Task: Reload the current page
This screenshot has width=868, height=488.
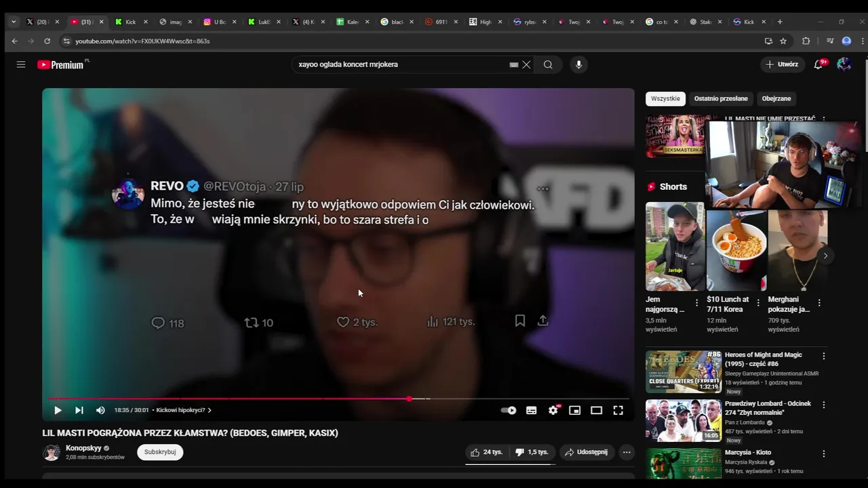Action: 47,41
